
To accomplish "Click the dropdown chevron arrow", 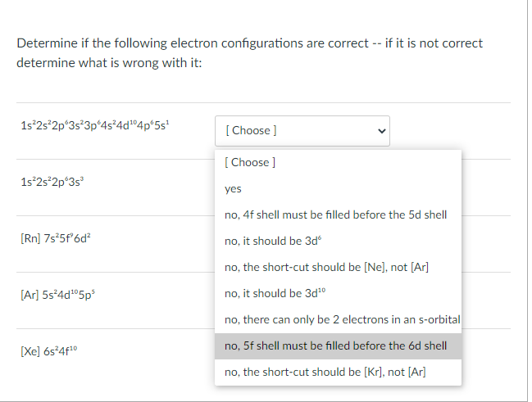I will (x=378, y=130).
